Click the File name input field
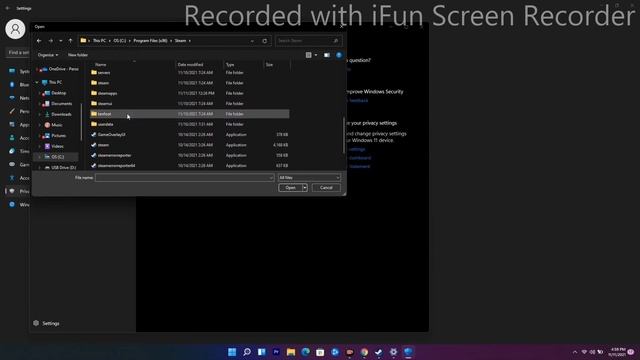The width and height of the screenshot is (640, 360). click(x=184, y=178)
